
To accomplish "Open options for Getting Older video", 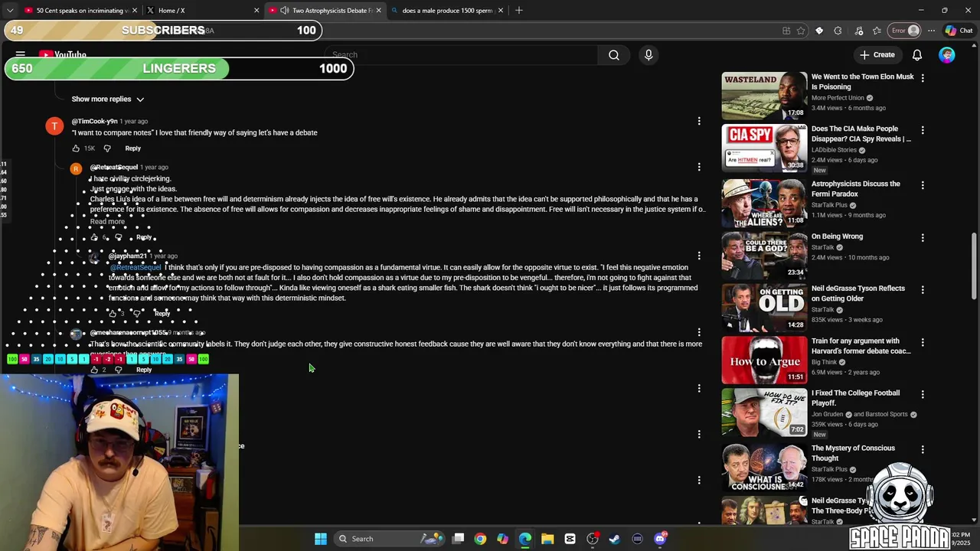I will 923,290.
